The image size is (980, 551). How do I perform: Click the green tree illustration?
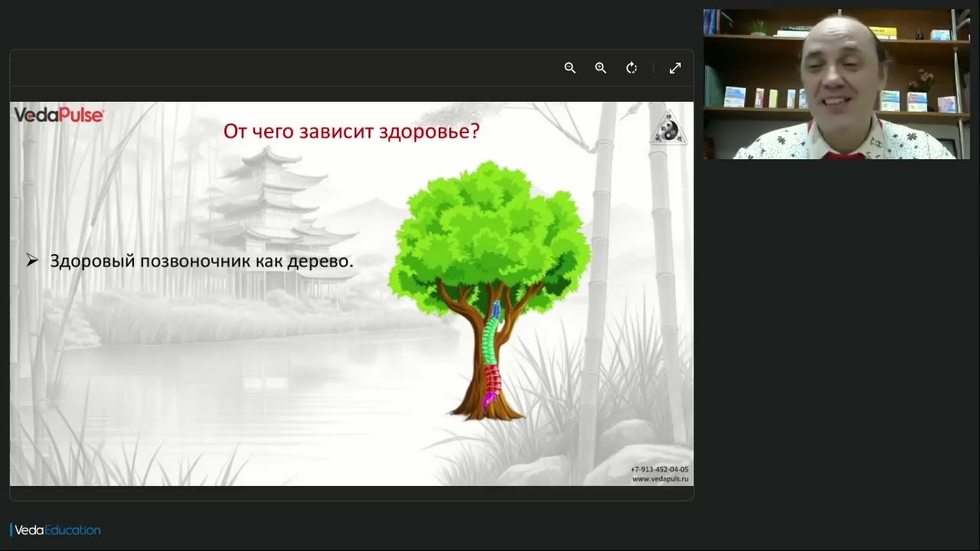pyautogui.click(x=489, y=291)
